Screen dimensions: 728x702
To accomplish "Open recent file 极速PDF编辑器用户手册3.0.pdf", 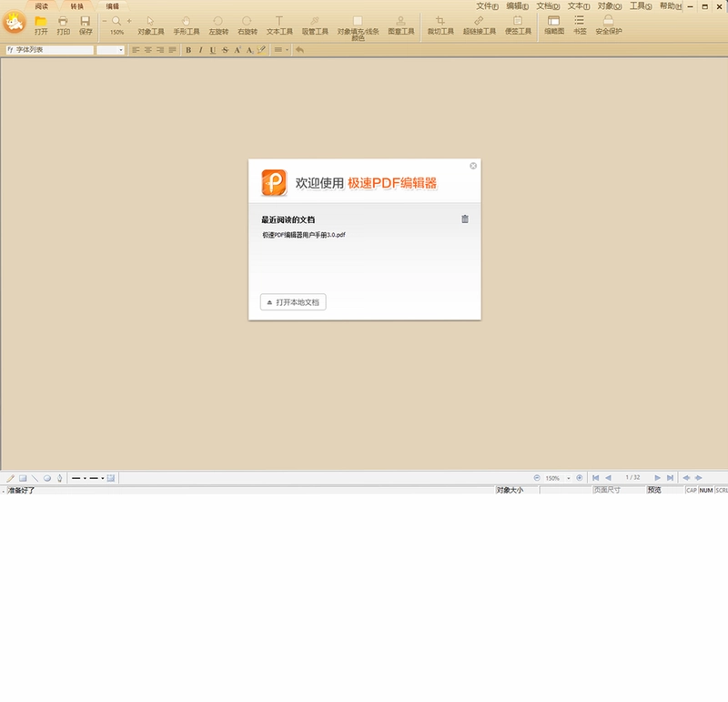I will click(x=304, y=235).
